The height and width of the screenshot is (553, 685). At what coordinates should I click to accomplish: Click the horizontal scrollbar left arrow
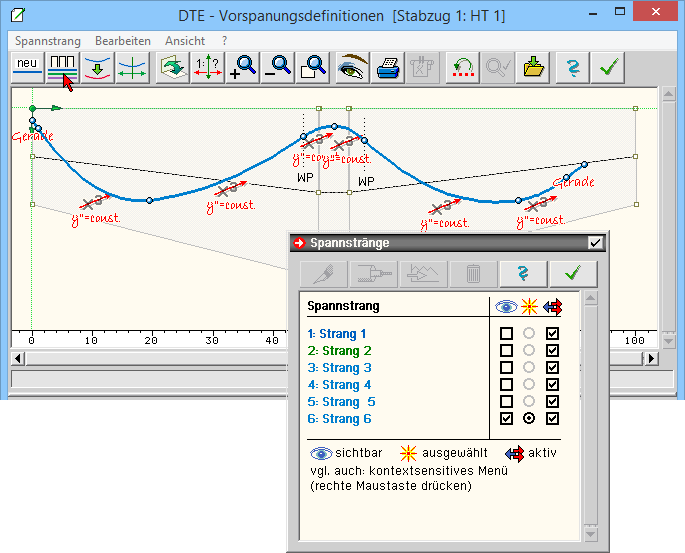click(17, 358)
